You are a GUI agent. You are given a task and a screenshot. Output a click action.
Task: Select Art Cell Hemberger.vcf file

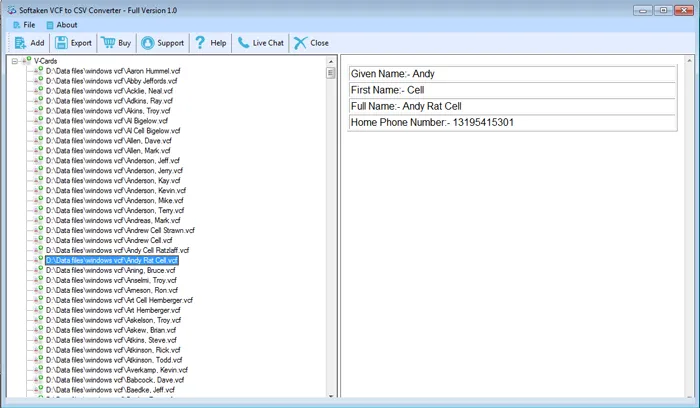click(x=119, y=300)
